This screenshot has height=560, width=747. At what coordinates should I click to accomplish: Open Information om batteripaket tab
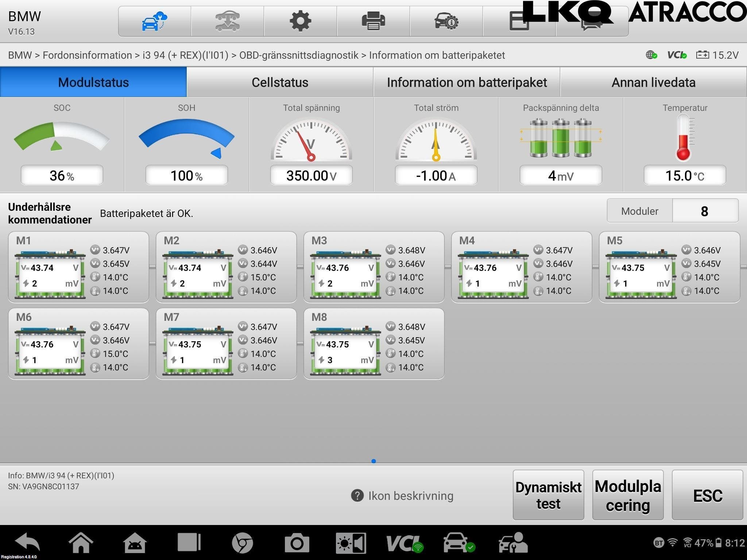click(467, 82)
